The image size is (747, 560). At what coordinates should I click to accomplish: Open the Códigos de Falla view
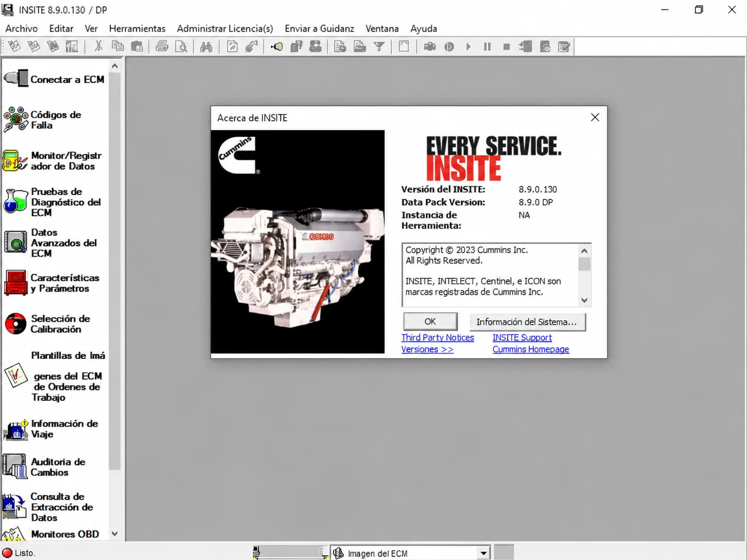click(43, 120)
